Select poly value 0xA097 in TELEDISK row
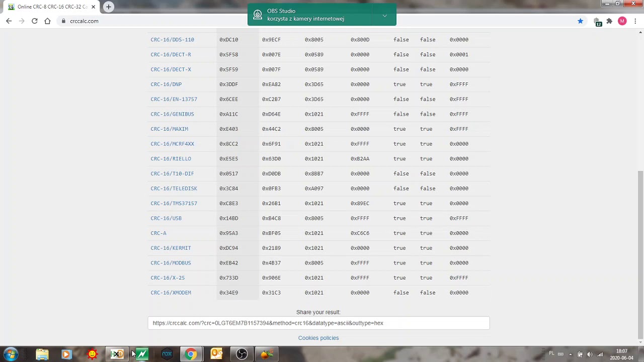Image resolution: width=644 pixels, height=362 pixels. click(314, 189)
